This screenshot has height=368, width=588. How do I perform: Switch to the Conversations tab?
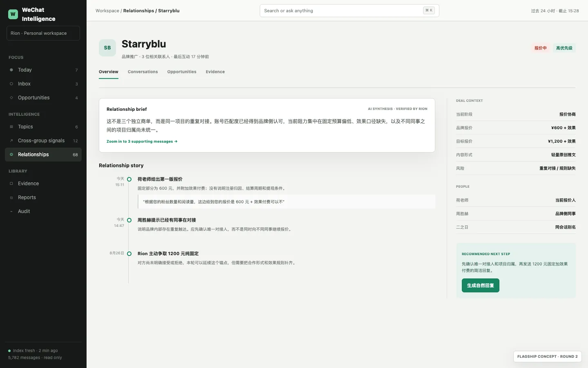point(143,72)
